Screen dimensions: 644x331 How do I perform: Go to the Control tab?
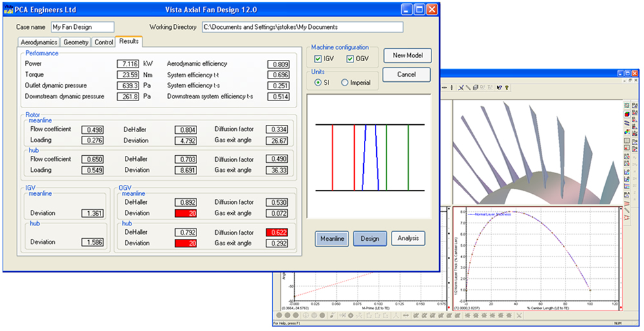point(104,43)
